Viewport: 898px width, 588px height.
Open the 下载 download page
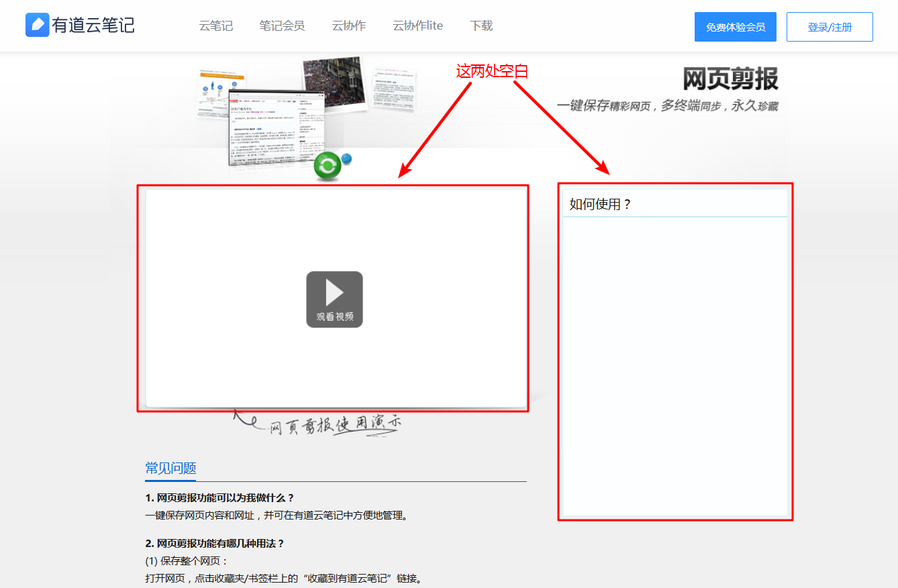[481, 26]
